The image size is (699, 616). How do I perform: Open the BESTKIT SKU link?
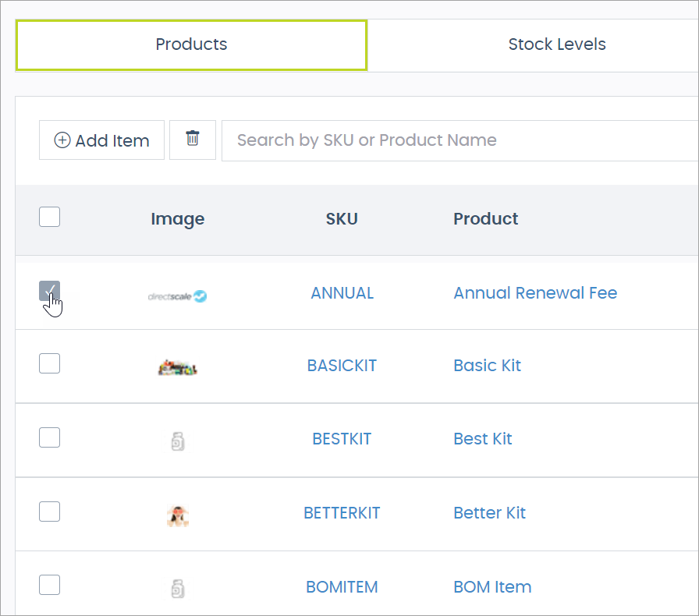coord(342,439)
